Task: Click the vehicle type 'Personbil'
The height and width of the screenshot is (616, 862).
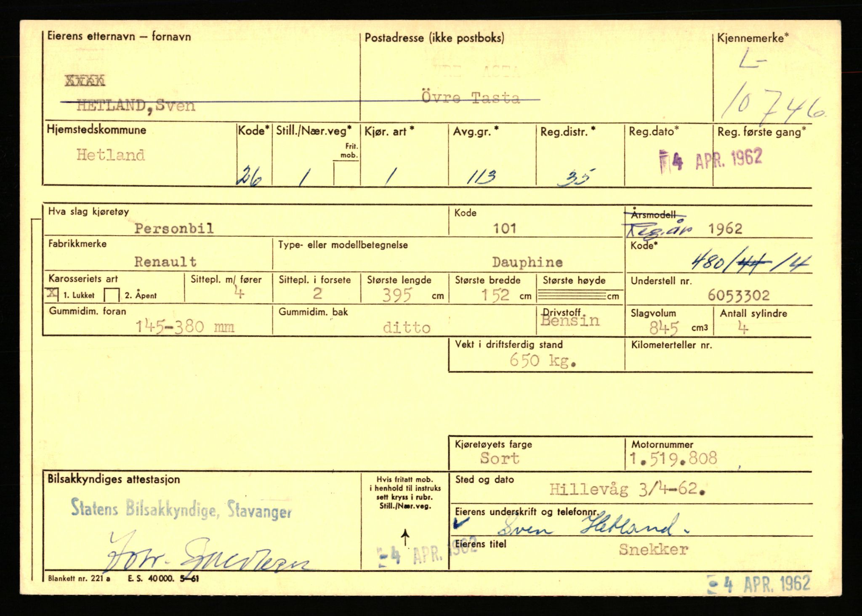Action: (x=174, y=228)
